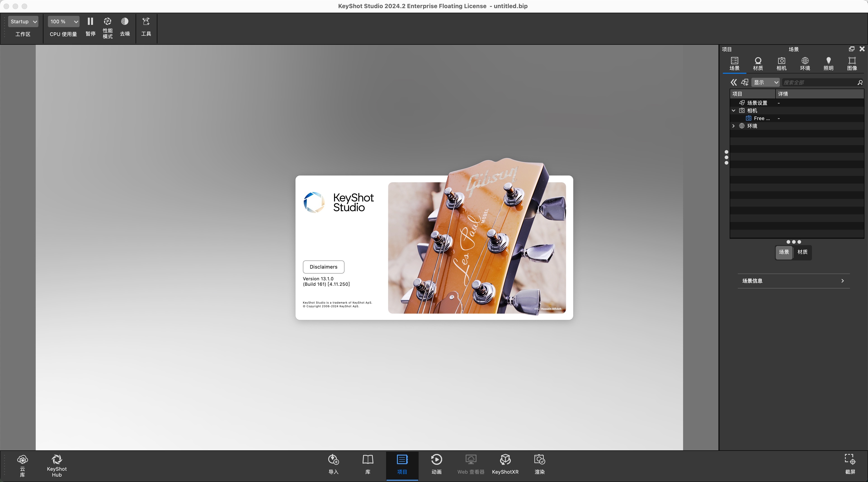Click the vertical three-dot panel handle

pos(726,157)
